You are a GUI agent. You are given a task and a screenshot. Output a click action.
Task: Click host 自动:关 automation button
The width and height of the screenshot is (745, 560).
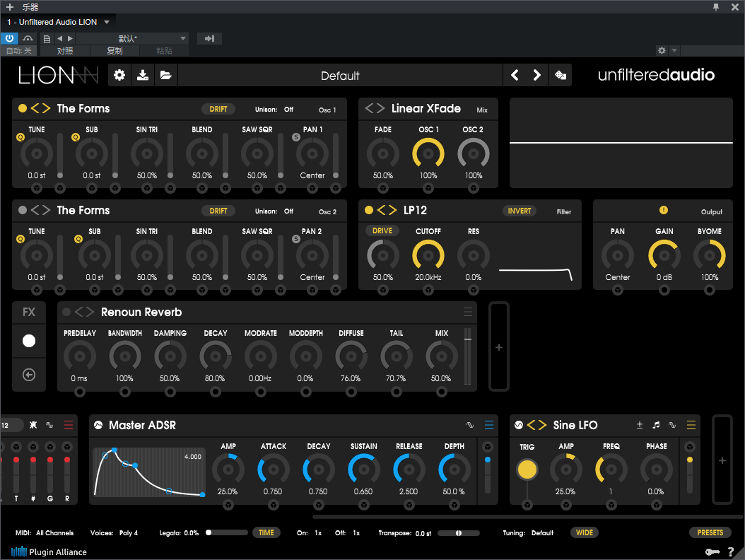point(19,51)
